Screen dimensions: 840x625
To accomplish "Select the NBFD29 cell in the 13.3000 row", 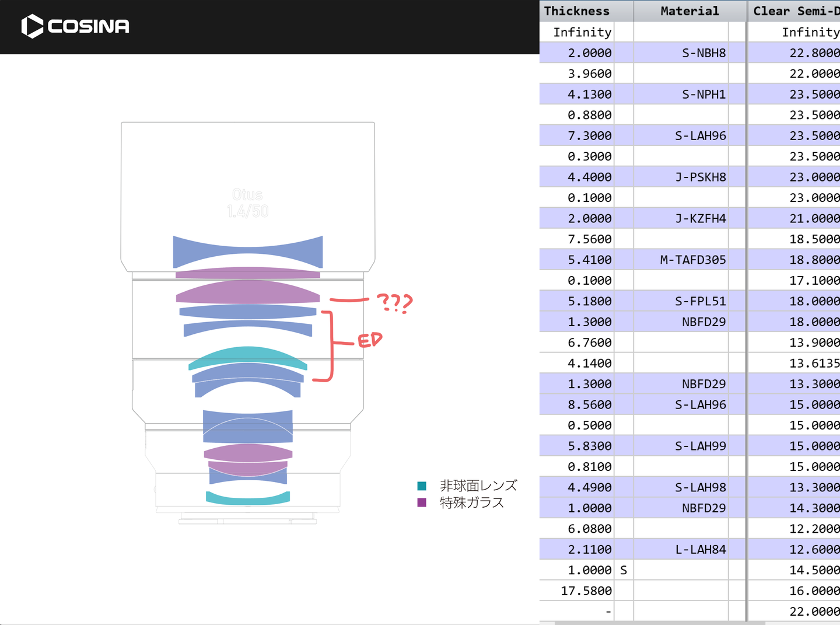I will (x=681, y=385).
